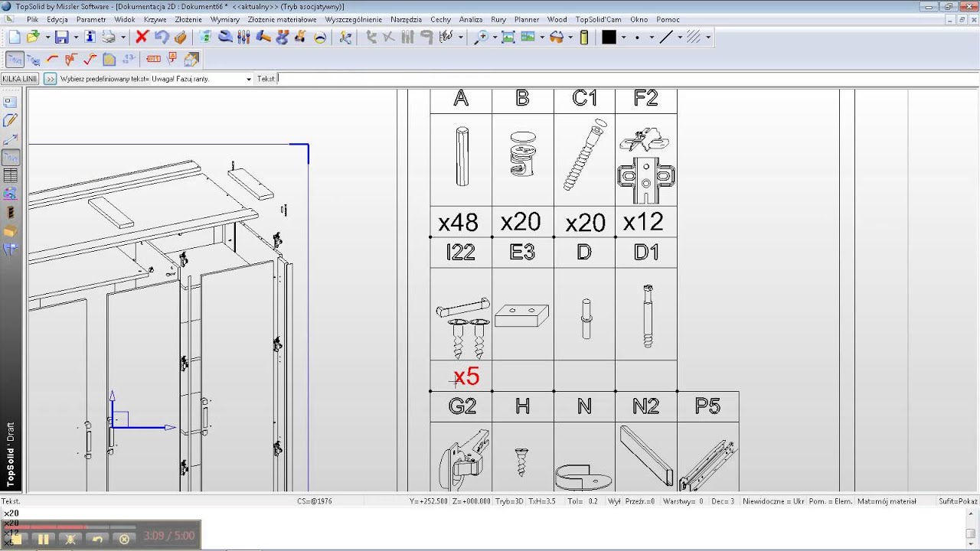Click the recorder undo arrow button
Viewport: 980px width, 551px height.
(x=97, y=539)
